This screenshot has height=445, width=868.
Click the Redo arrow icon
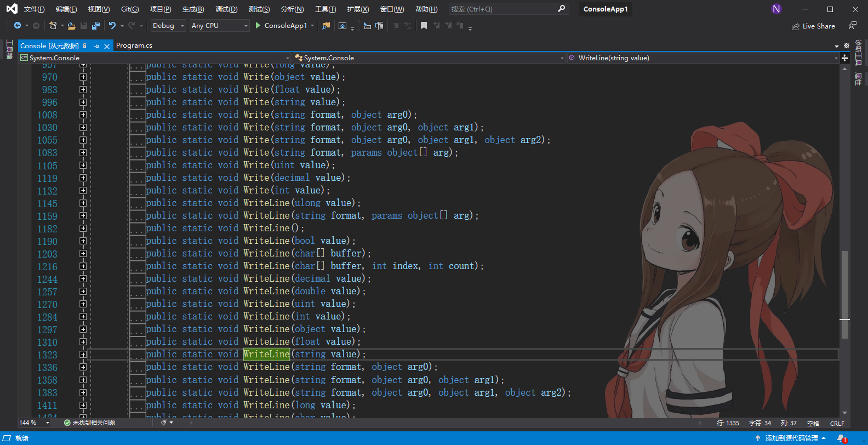(132, 26)
